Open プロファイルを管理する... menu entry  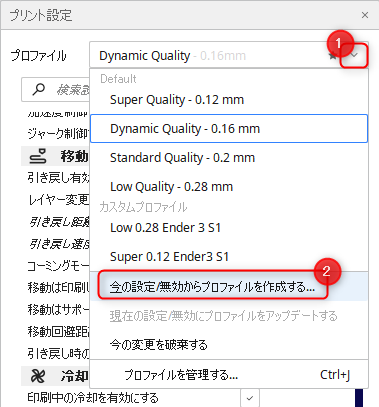coord(229,375)
